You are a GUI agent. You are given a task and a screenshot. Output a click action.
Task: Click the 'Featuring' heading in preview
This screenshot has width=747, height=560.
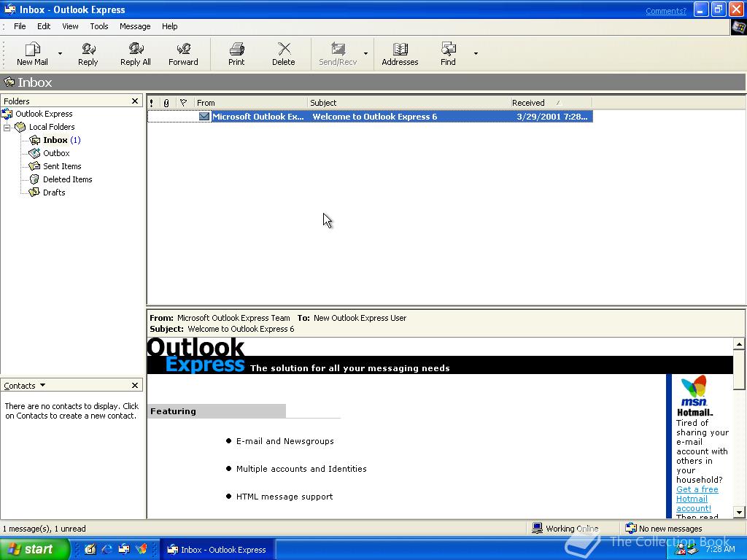173,411
